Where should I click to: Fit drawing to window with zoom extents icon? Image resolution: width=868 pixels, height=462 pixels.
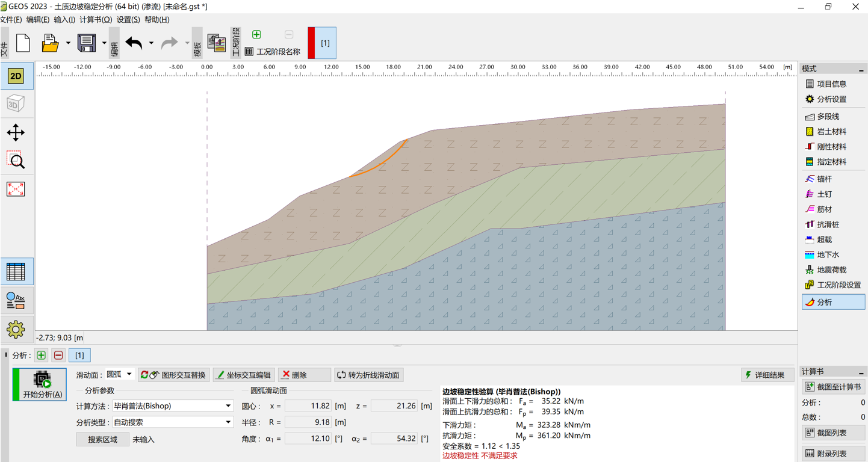click(x=16, y=189)
